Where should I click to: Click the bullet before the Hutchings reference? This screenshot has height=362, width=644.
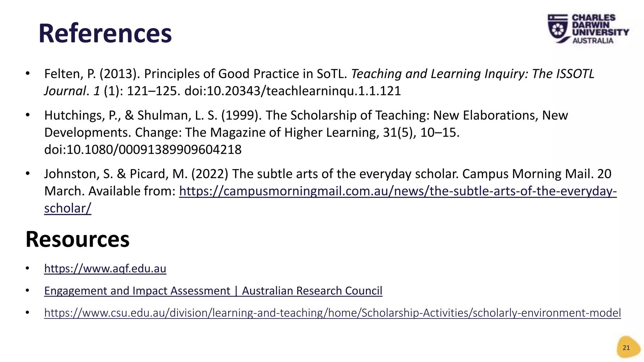pos(28,115)
